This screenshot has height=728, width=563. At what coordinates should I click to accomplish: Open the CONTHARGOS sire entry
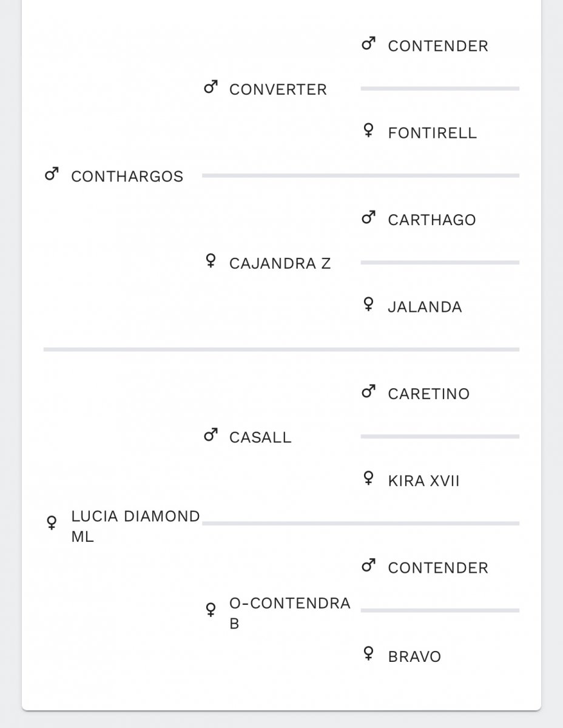point(127,177)
